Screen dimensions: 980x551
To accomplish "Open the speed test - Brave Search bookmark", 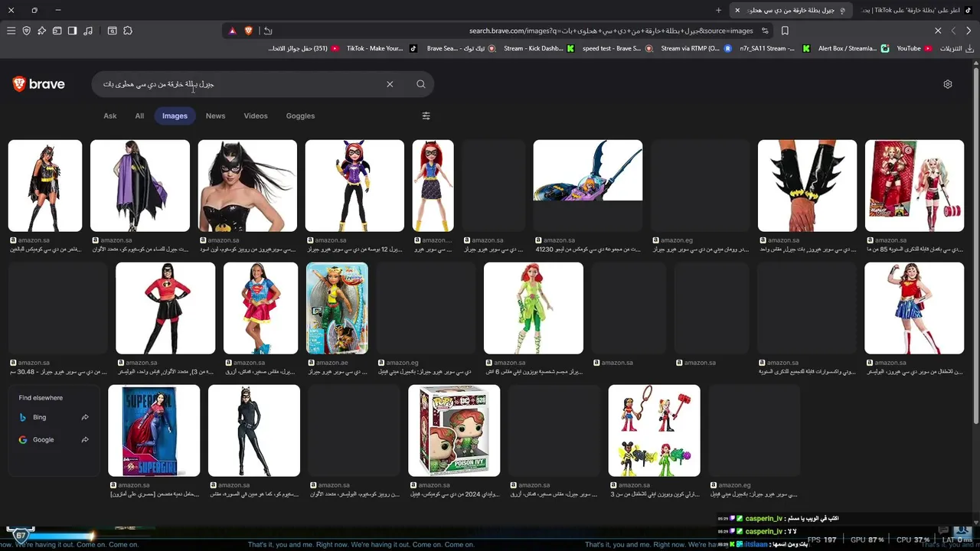I will pyautogui.click(x=617, y=48).
